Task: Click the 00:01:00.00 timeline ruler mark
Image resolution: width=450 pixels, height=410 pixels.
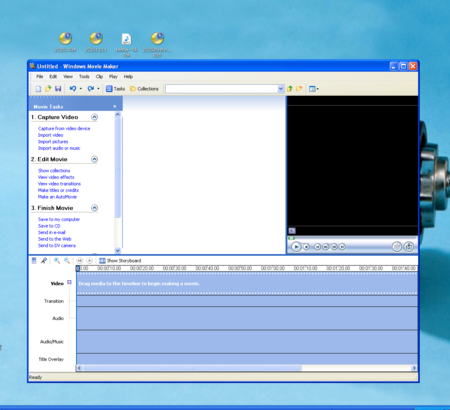Action: (273, 268)
